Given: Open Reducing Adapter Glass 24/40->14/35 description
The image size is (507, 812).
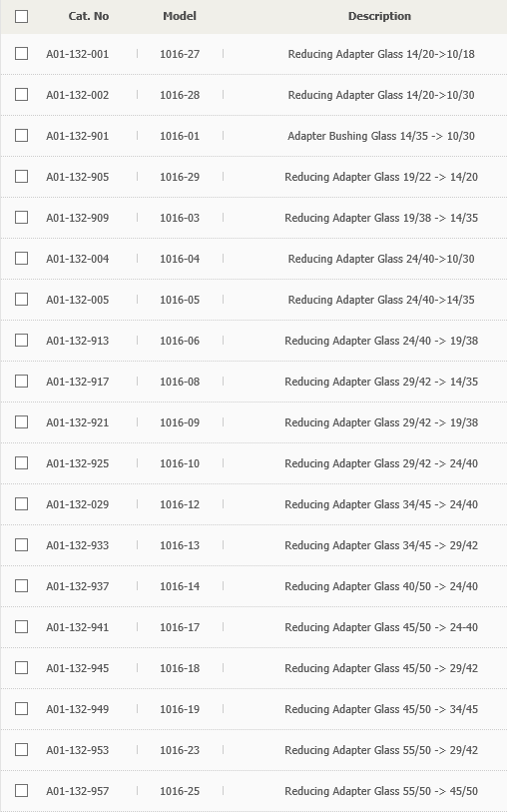Looking at the screenshot, I should [x=381, y=300].
